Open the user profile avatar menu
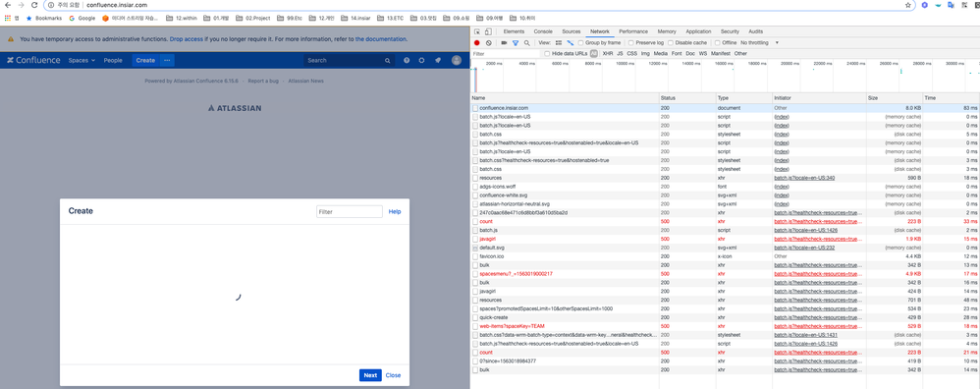This screenshot has width=980, height=389. click(457, 61)
